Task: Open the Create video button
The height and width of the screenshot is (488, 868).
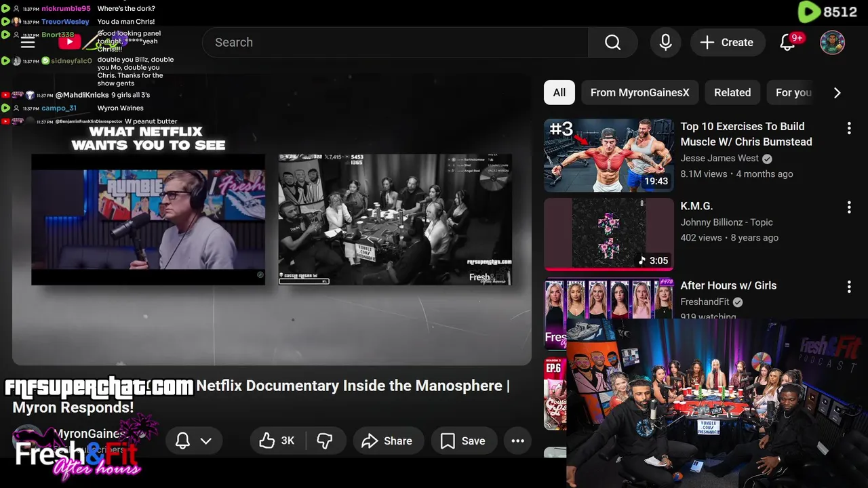Action: pyautogui.click(x=728, y=42)
